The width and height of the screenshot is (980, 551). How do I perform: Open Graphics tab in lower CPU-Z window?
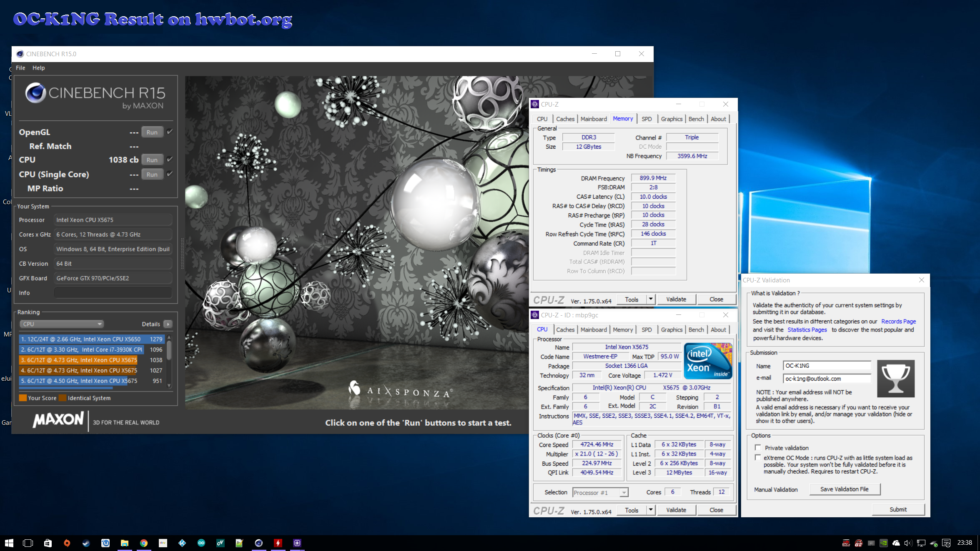click(672, 330)
